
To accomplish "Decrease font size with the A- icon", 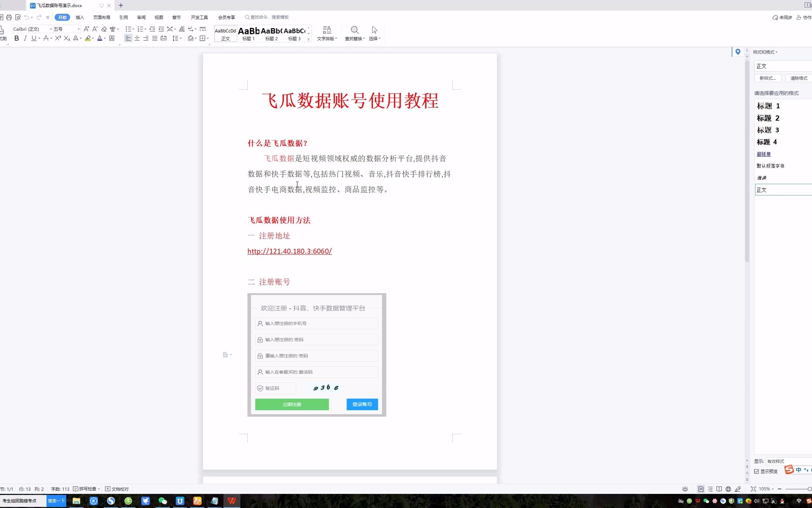I will pyautogui.click(x=95, y=29).
